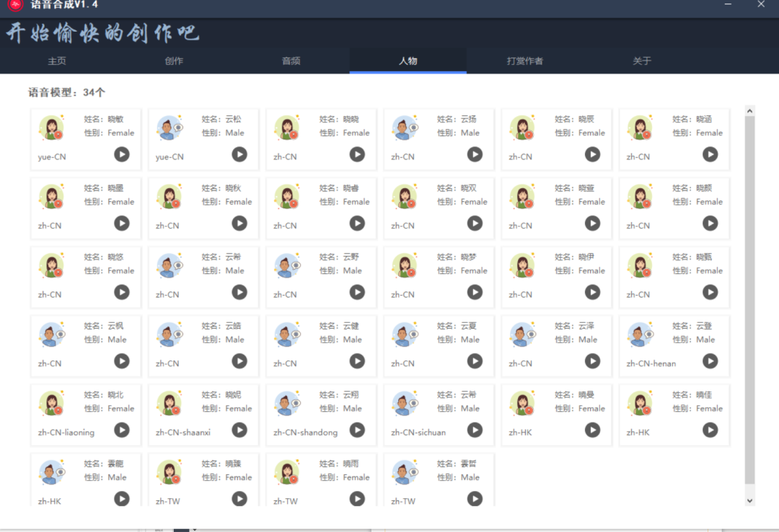
Task: Click the male avatar of 云松
Action: 170,128
